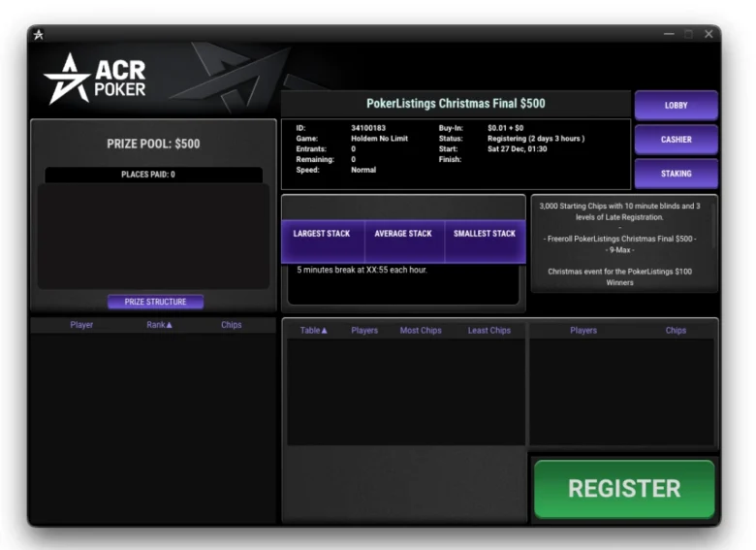The image size is (756, 550).
Task: Click the Places Paid: 0 bar
Action: point(154,175)
